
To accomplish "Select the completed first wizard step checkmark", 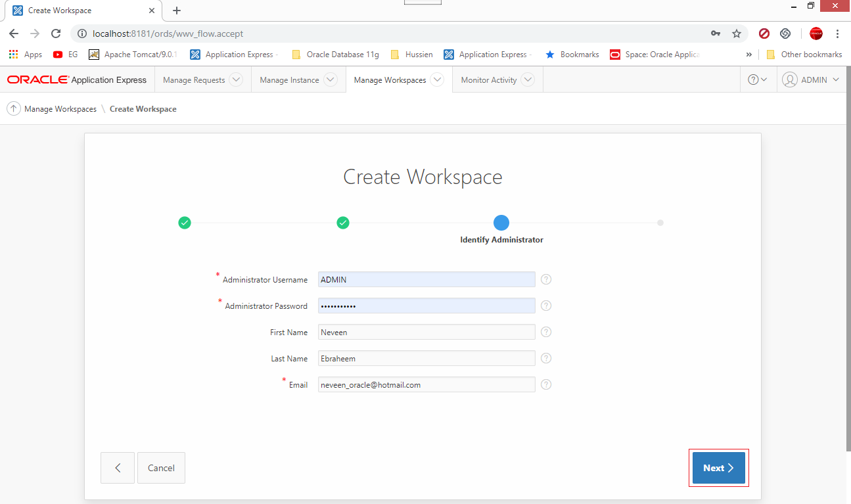I will click(185, 223).
